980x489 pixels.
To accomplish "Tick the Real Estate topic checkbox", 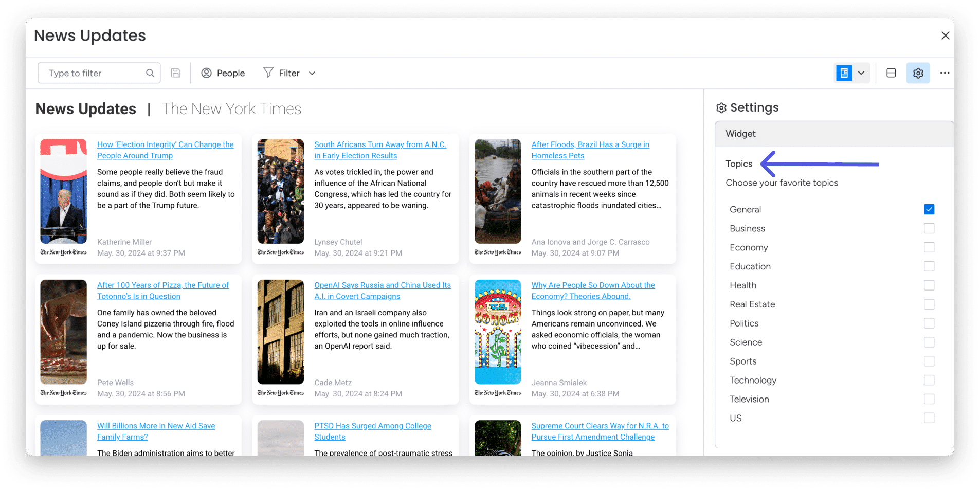I will point(929,304).
